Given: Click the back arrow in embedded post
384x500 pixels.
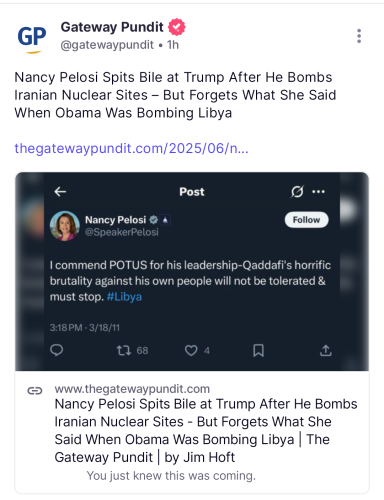Looking at the screenshot, I should point(60,192).
